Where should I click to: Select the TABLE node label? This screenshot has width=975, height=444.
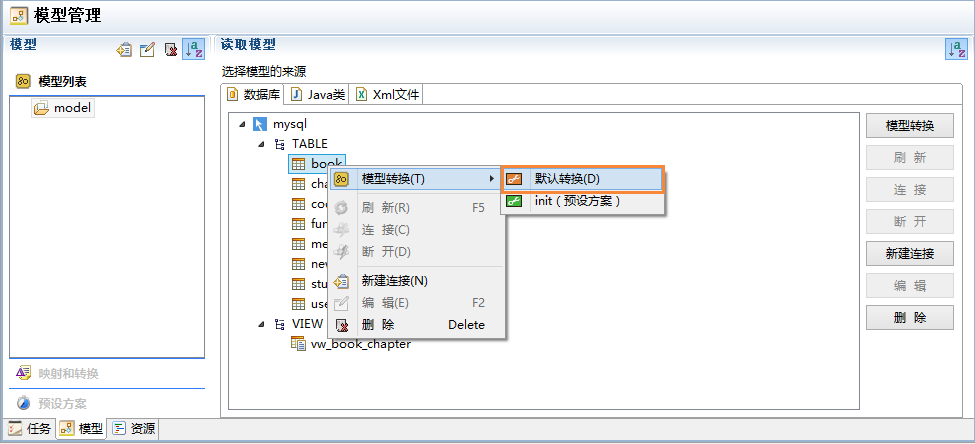click(310, 144)
